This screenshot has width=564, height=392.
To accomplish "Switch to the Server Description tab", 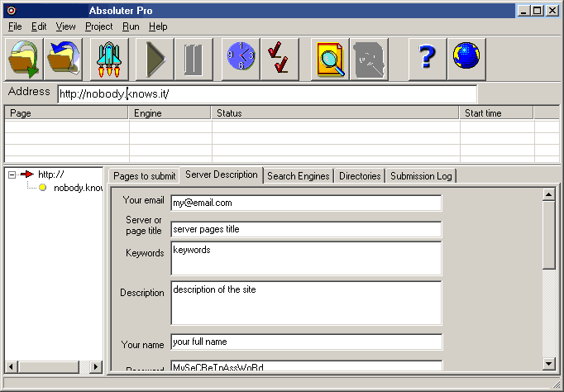I will [221, 174].
